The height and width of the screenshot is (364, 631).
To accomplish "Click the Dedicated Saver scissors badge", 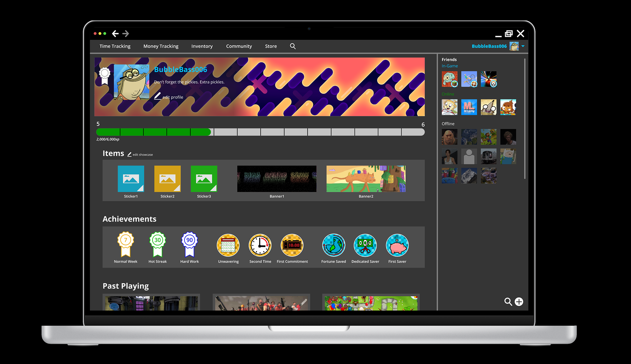I will pos(365,245).
